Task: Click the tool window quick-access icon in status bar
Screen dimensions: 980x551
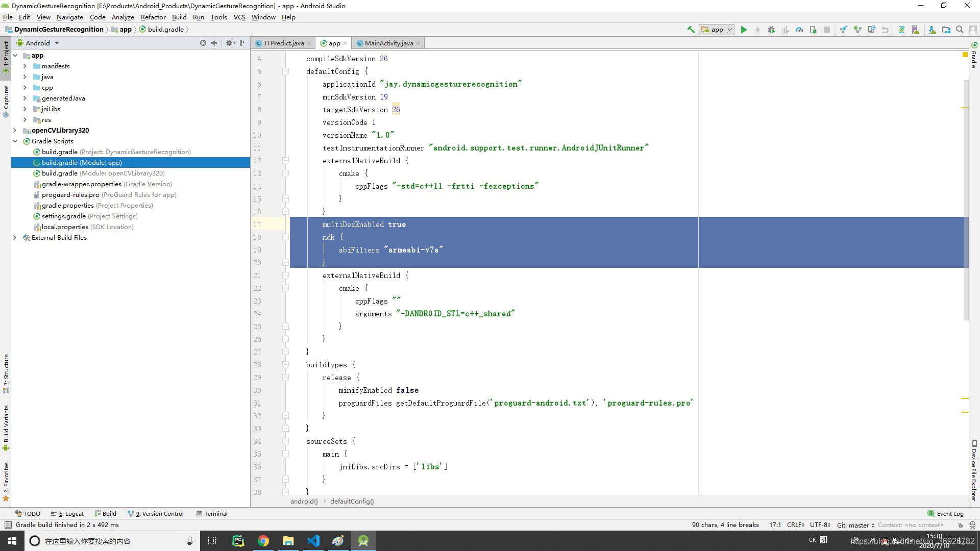Action: (7, 525)
